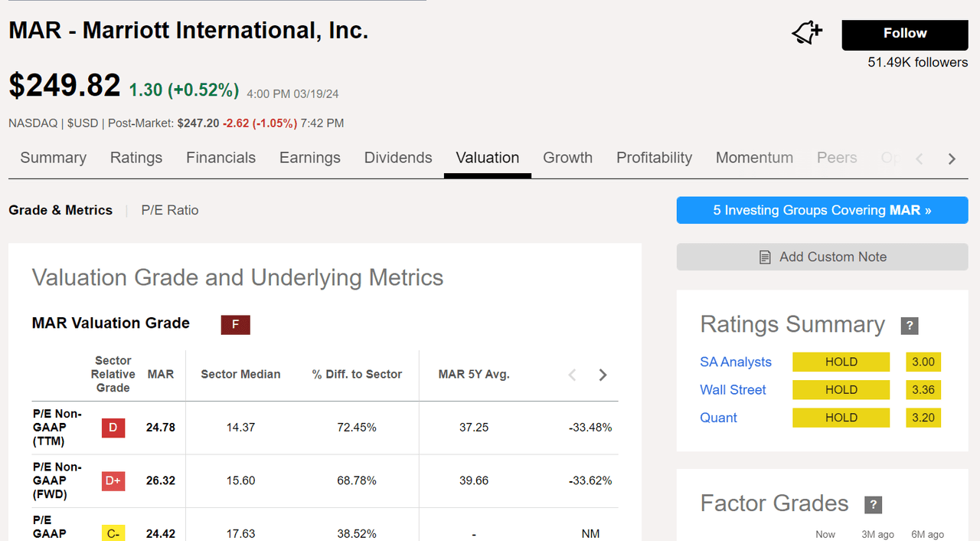Click the 37.25 five-year average value

474,428
